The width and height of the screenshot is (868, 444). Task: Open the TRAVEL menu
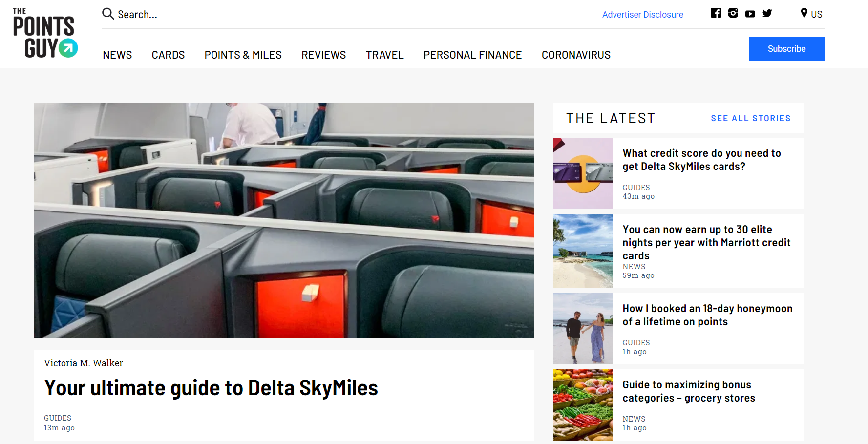point(385,55)
